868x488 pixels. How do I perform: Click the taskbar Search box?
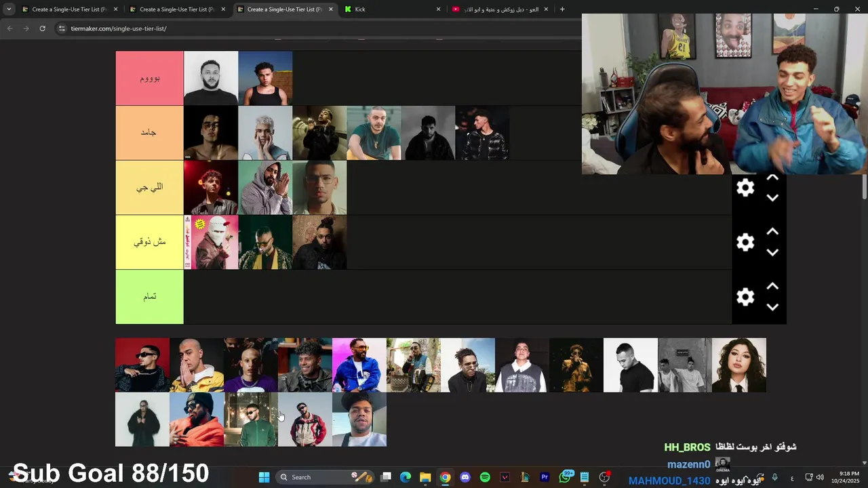click(325, 477)
